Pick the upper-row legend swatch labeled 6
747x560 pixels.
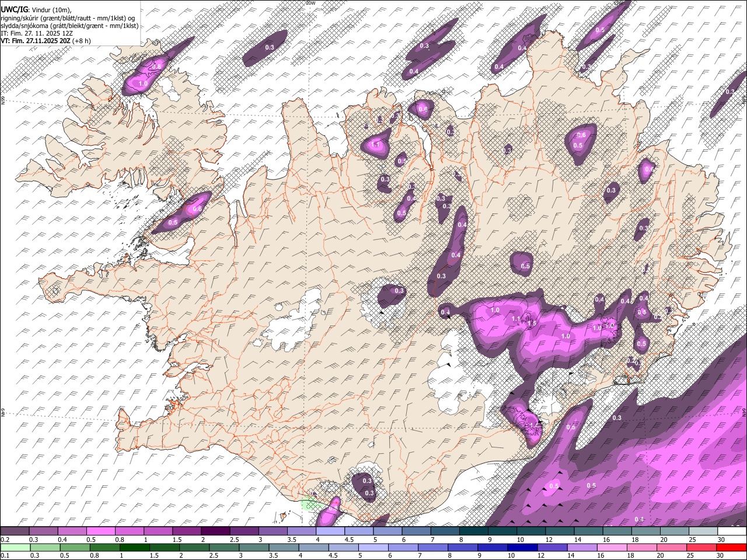(417, 531)
